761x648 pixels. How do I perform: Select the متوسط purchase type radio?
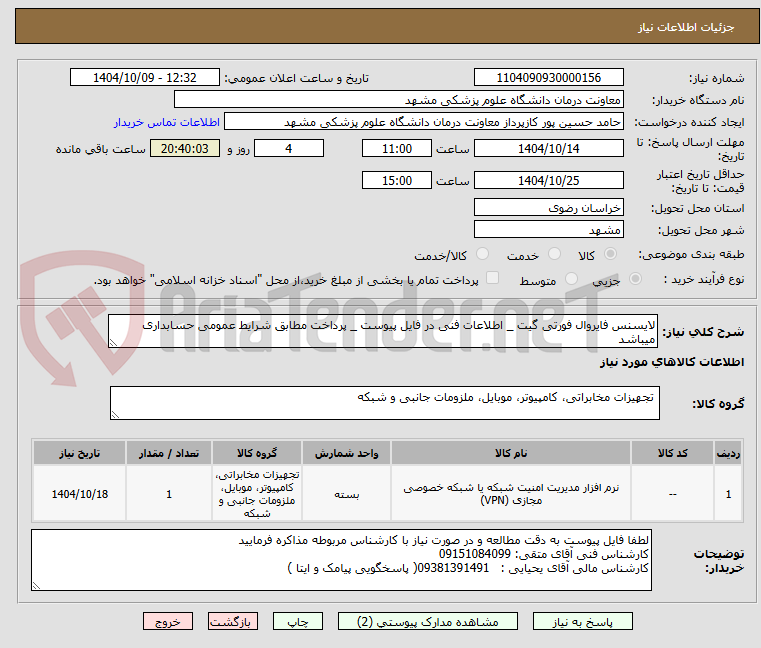click(572, 279)
